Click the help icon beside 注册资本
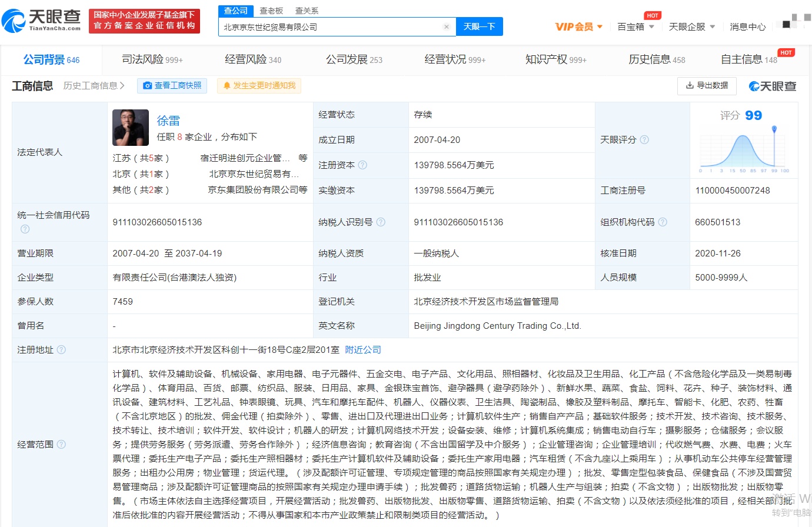The height and width of the screenshot is (527, 812). pyautogui.click(x=362, y=165)
